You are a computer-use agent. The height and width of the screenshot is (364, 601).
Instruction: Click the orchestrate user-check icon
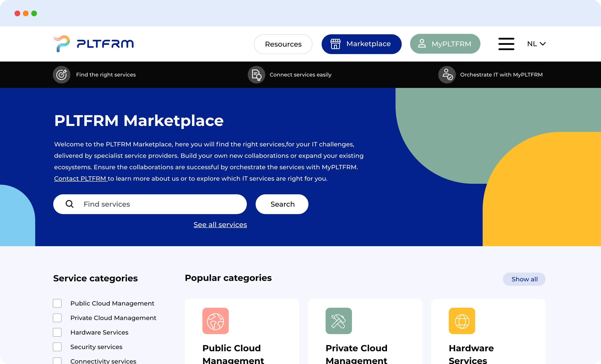click(x=447, y=75)
